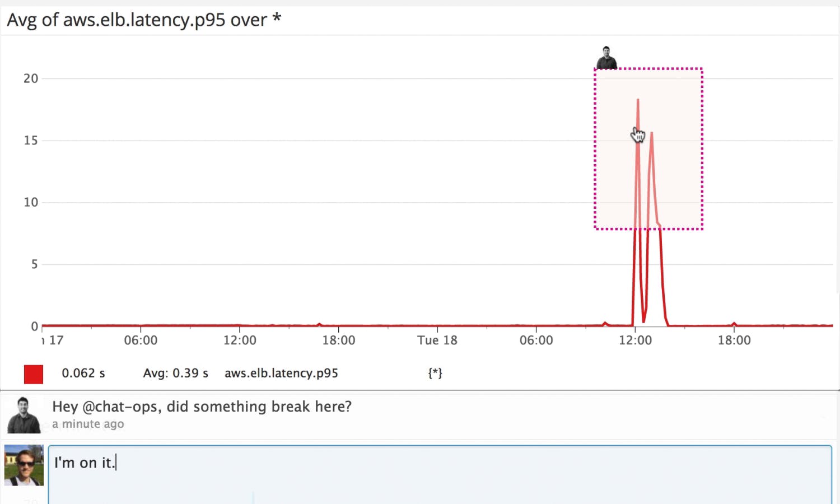Click the y-axis label 15
Viewport: 840px width, 504px height.
[31, 141]
